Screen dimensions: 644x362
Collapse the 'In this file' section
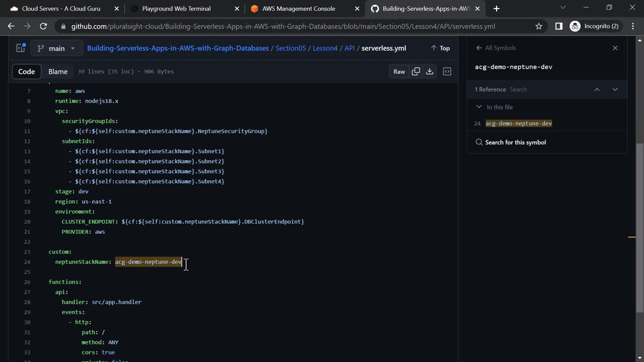point(479,107)
